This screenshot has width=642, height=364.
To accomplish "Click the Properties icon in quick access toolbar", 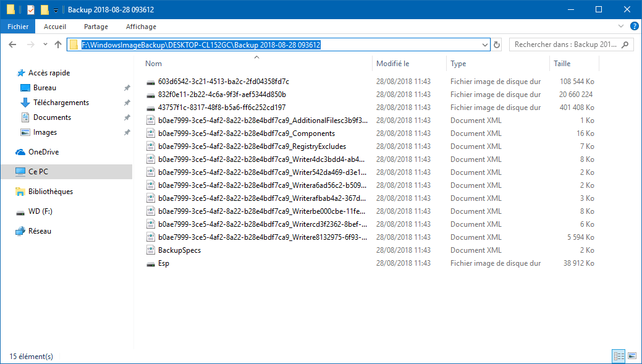I will click(31, 9).
